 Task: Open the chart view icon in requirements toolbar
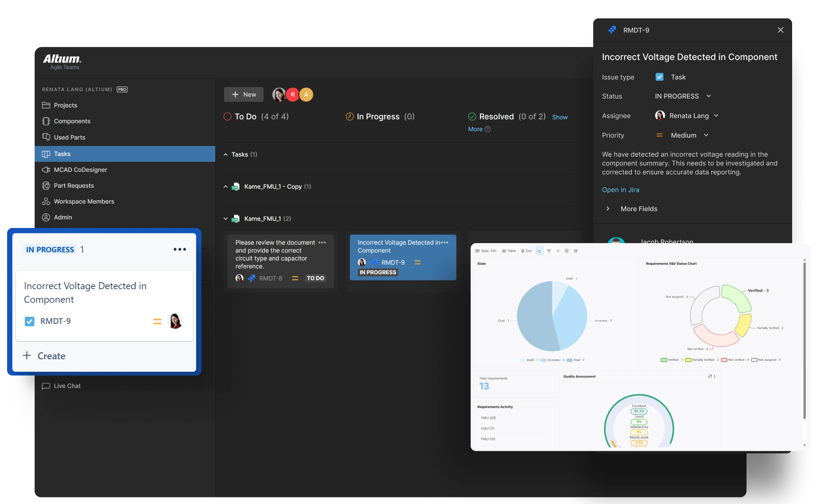[x=539, y=251]
